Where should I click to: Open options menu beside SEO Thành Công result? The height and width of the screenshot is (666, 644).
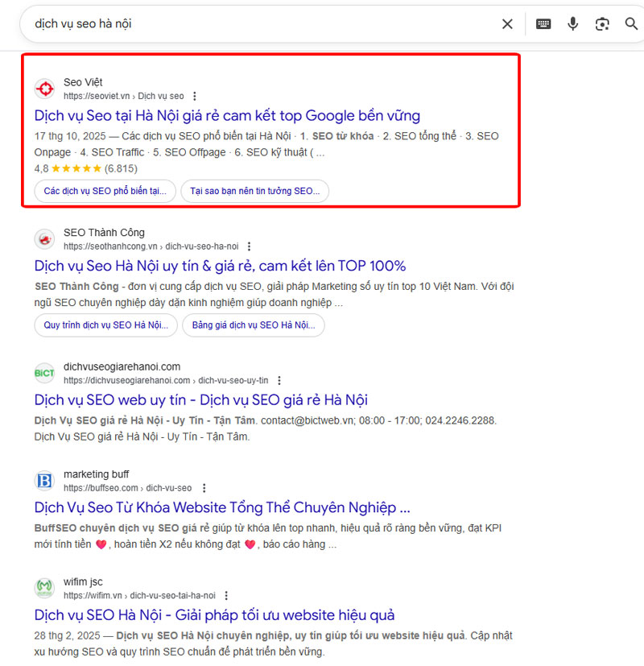[249, 246]
